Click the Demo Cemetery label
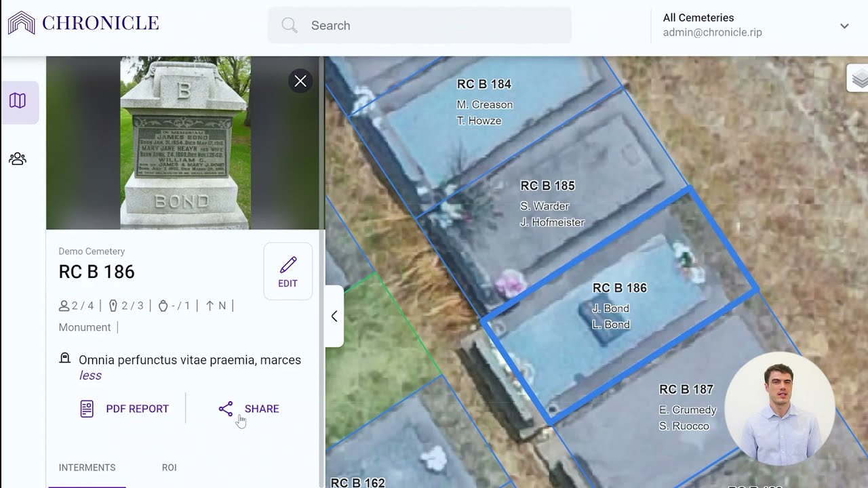The width and height of the screenshot is (868, 488). tap(92, 251)
